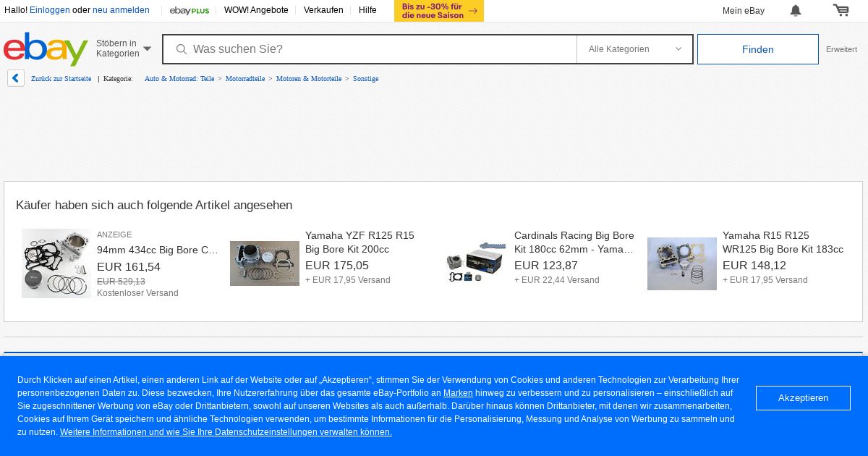868x456 pixels.
Task: Open the notifications bell icon
Action: (796, 10)
